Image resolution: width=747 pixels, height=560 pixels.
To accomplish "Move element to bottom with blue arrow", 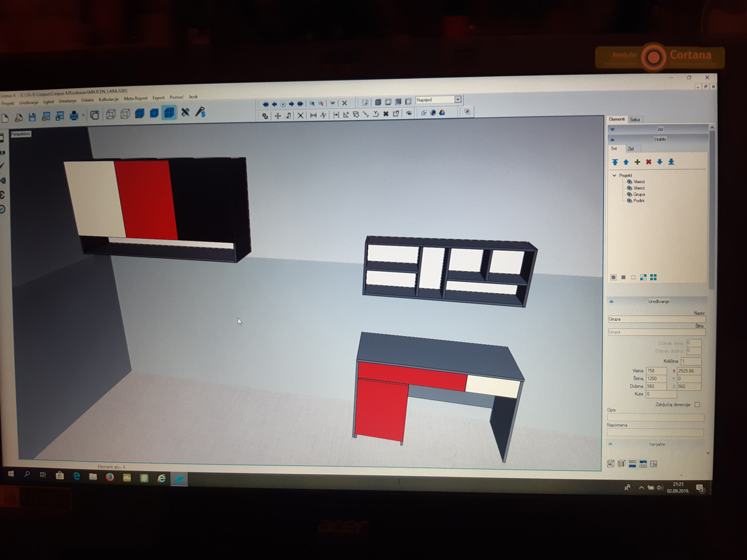I will [671, 162].
